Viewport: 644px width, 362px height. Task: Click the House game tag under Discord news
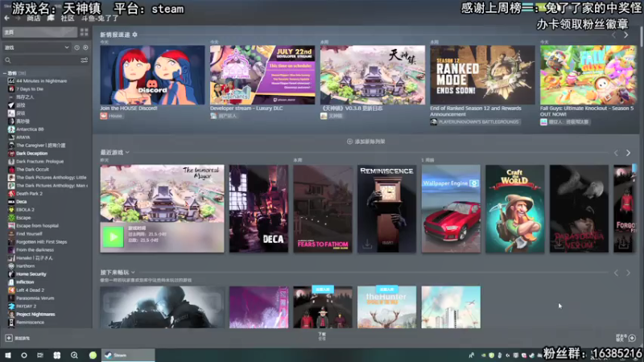pos(112,116)
